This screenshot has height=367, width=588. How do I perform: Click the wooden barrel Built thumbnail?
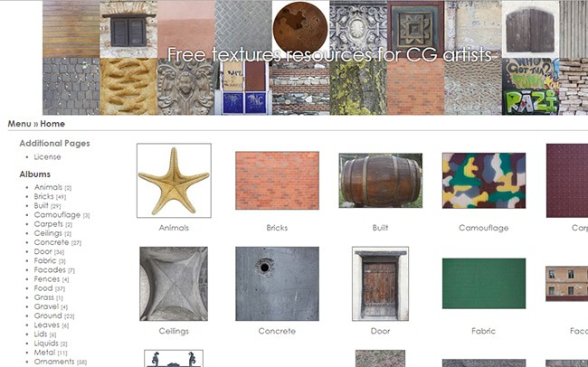(x=380, y=180)
